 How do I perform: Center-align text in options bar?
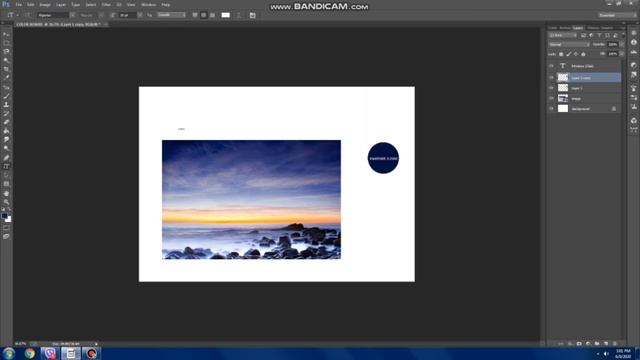204,15
